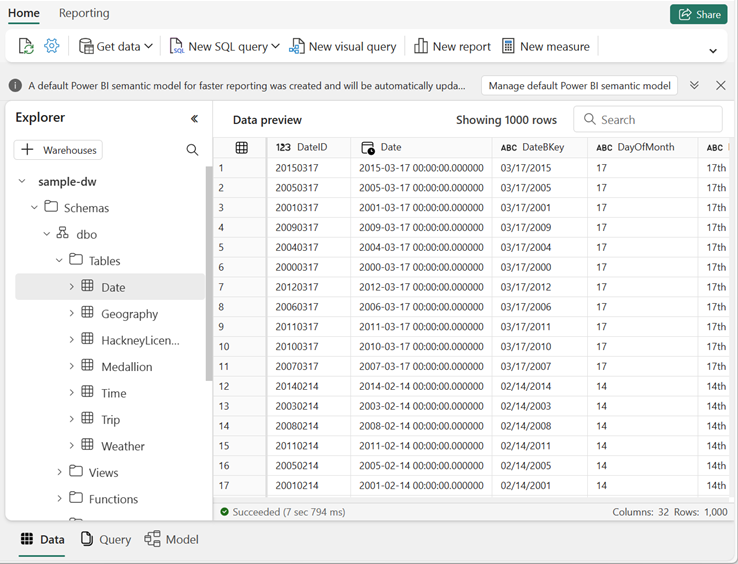Click the Explorer search icon
Screen dimensions: 738x564
(192, 150)
